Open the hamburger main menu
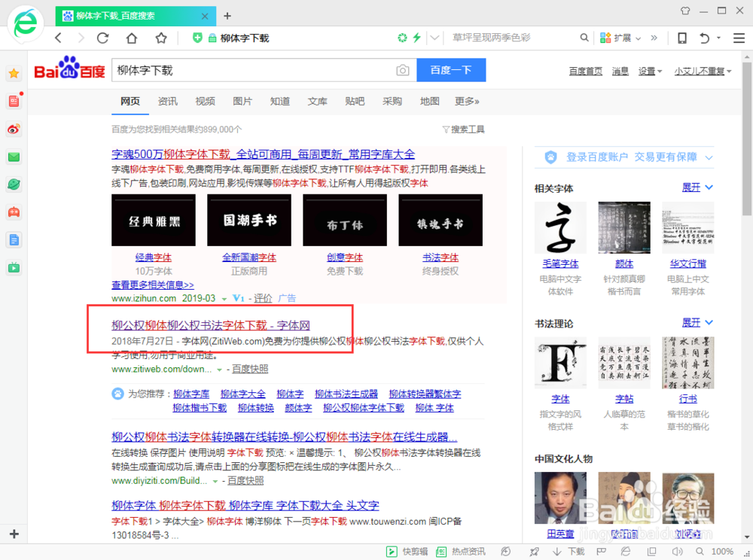753x560 pixels. [x=739, y=38]
